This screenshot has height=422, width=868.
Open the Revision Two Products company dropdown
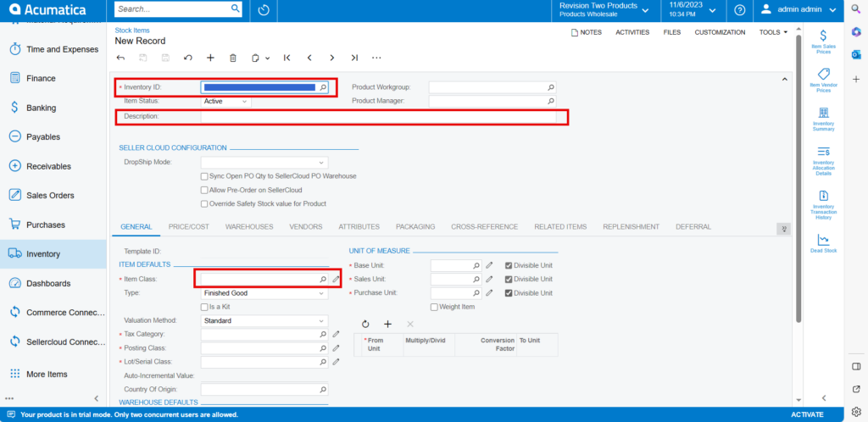pyautogui.click(x=604, y=9)
